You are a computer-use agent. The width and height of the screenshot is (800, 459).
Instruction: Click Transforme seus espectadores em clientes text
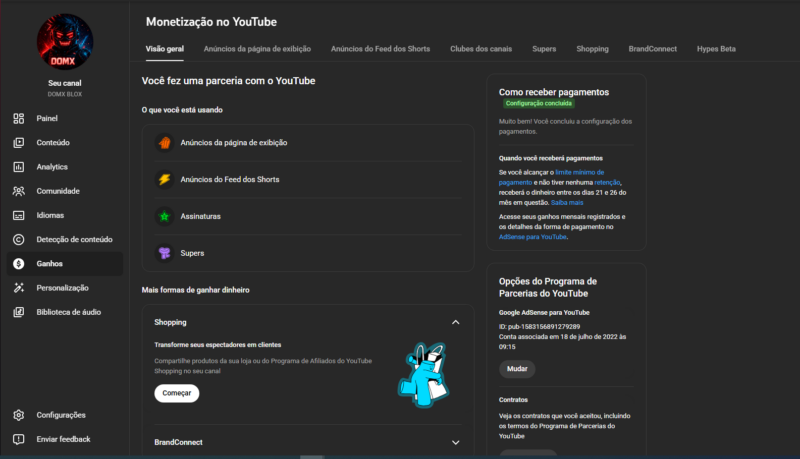click(218, 345)
